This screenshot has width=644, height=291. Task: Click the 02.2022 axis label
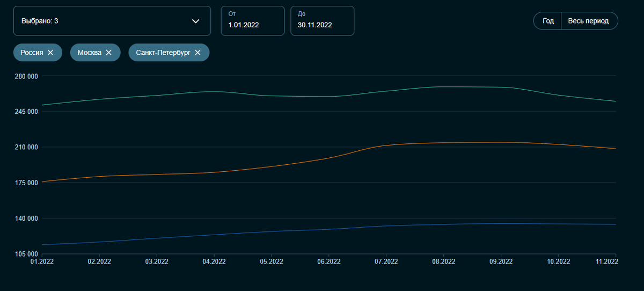click(x=99, y=261)
